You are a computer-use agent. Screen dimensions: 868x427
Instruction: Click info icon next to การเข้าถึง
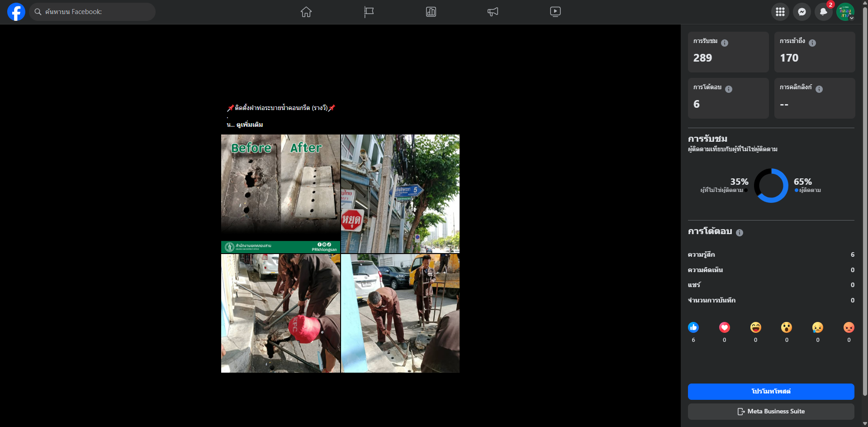(812, 43)
